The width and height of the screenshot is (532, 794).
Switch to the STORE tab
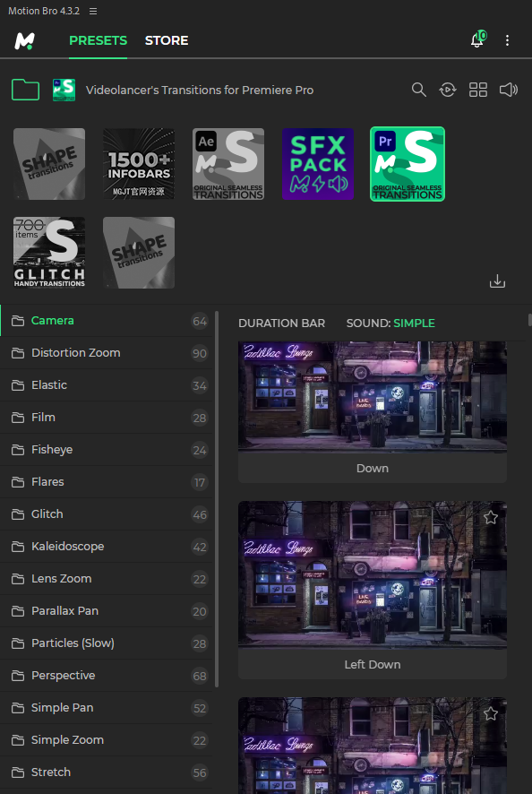click(167, 40)
